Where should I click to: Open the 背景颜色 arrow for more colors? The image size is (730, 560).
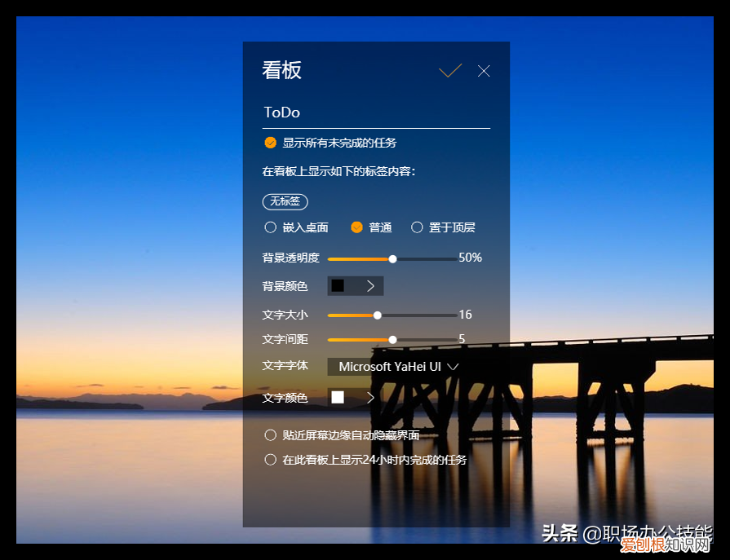371,285
